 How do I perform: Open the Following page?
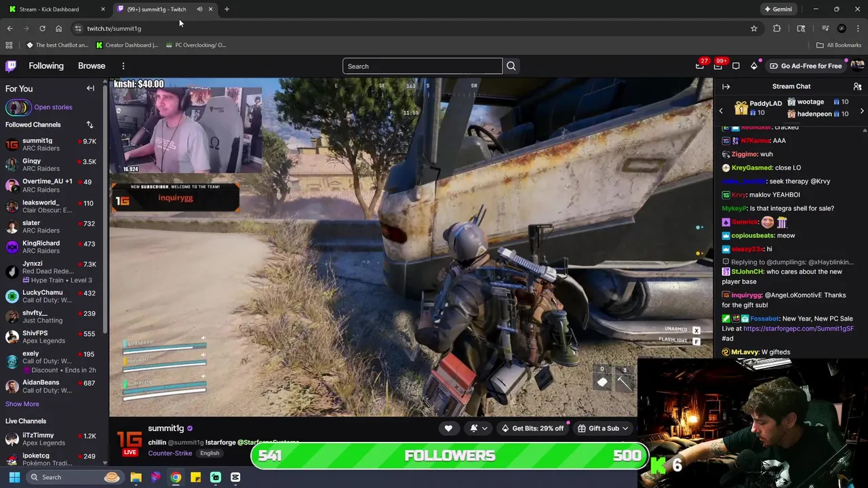pos(46,66)
